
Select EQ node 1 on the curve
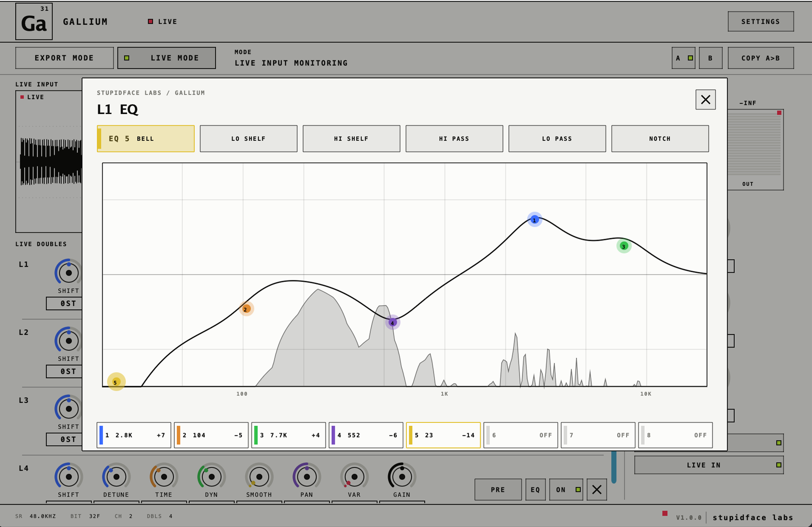point(535,220)
